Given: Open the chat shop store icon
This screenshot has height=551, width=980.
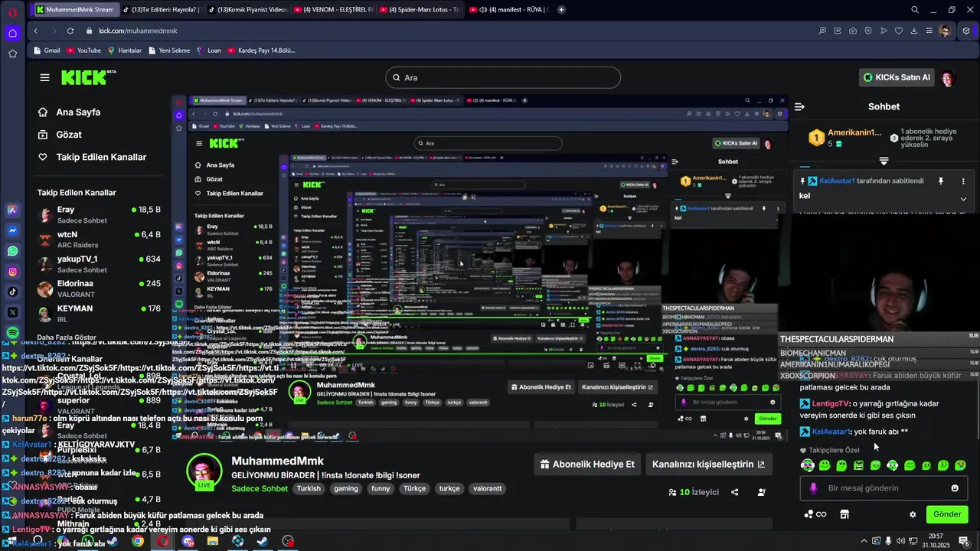Looking at the screenshot, I should click(x=844, y=514).
